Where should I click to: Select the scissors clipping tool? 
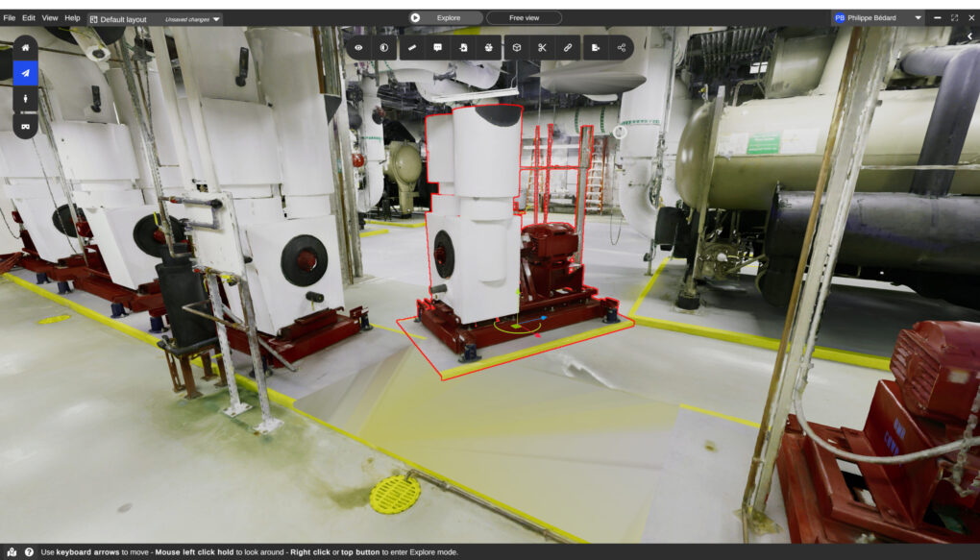click(x=542, y=47)
